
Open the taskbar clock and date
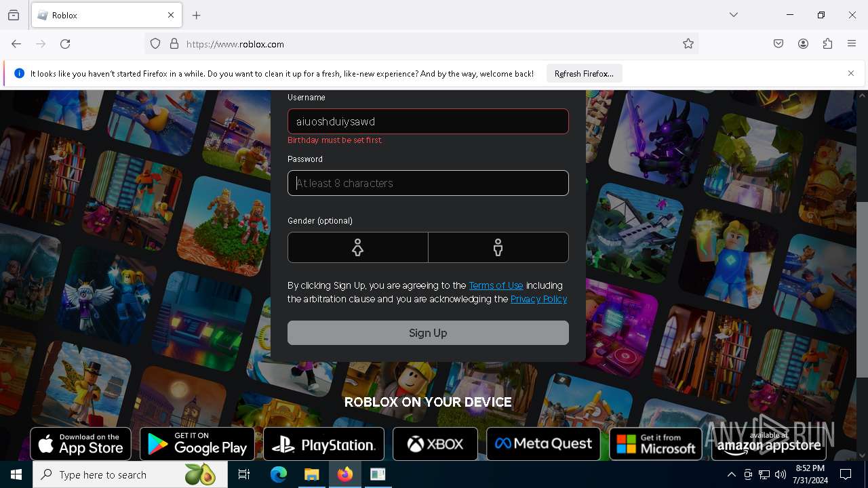click(810, 474)
